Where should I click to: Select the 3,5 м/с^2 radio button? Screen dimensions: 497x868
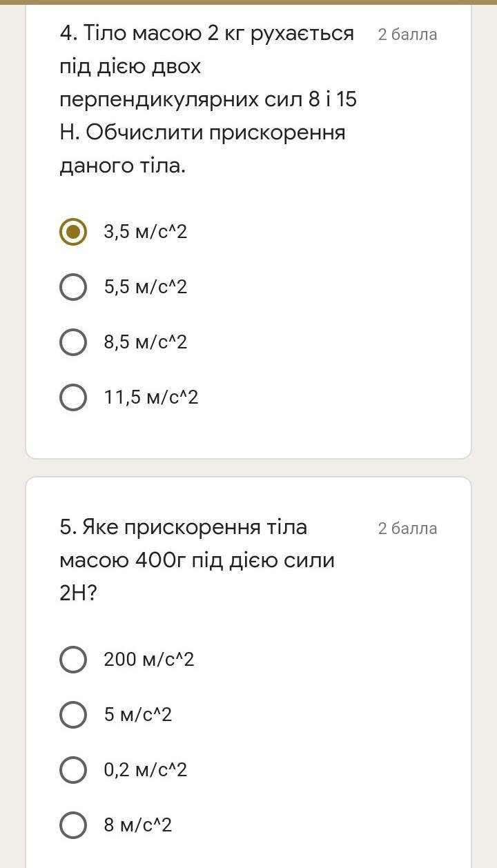click(x=73, y=232)
